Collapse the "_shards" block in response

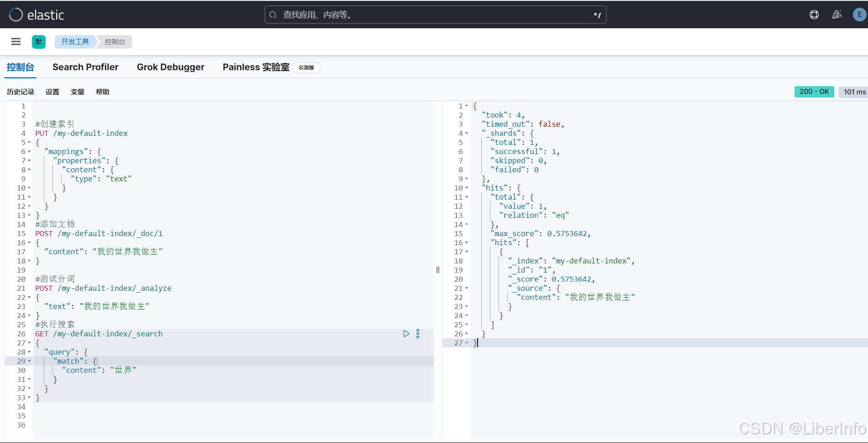[467, 133]
